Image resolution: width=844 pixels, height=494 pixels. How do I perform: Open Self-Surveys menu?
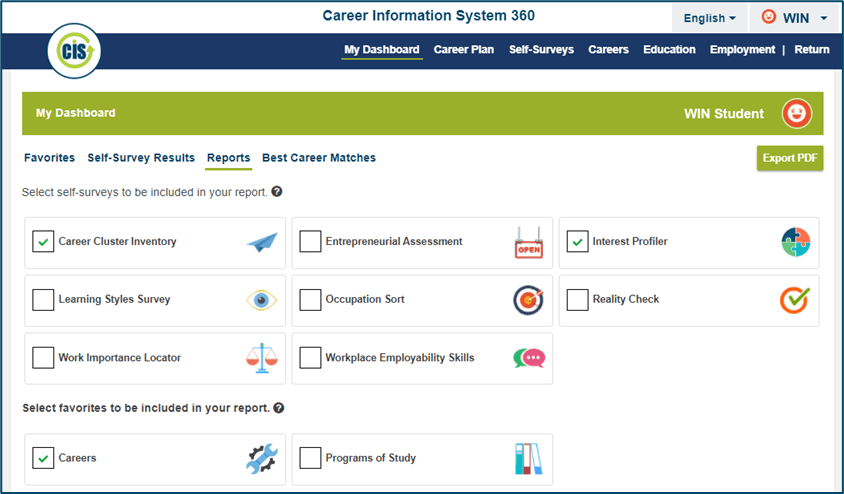541,50
